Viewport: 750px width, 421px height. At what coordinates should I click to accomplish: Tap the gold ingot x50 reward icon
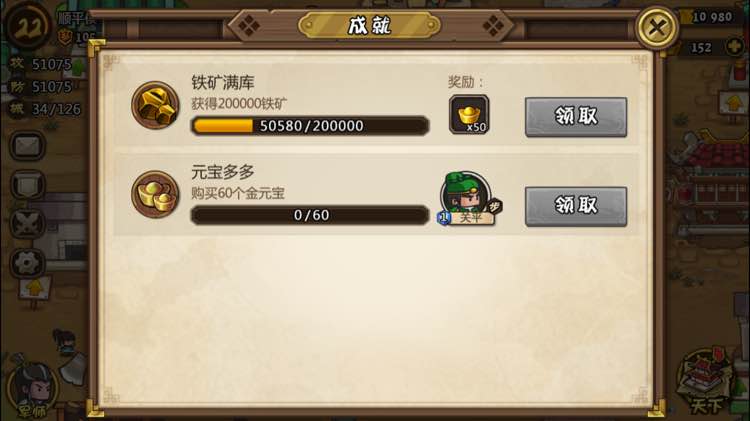pos(469,114)
